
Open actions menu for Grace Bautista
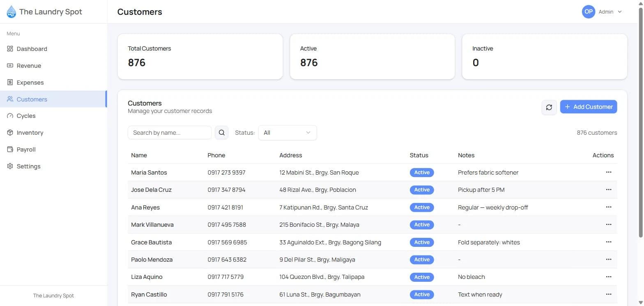click(609, 242)
